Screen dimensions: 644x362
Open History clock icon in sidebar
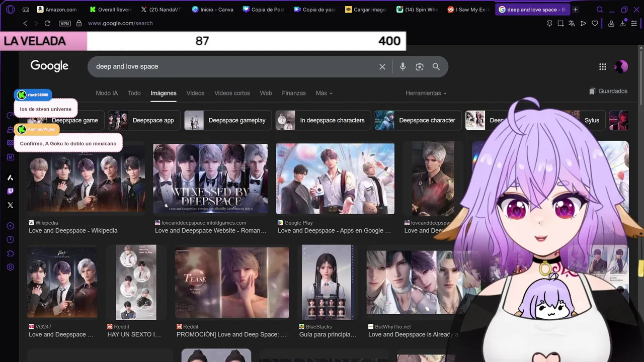pos(10,240)
